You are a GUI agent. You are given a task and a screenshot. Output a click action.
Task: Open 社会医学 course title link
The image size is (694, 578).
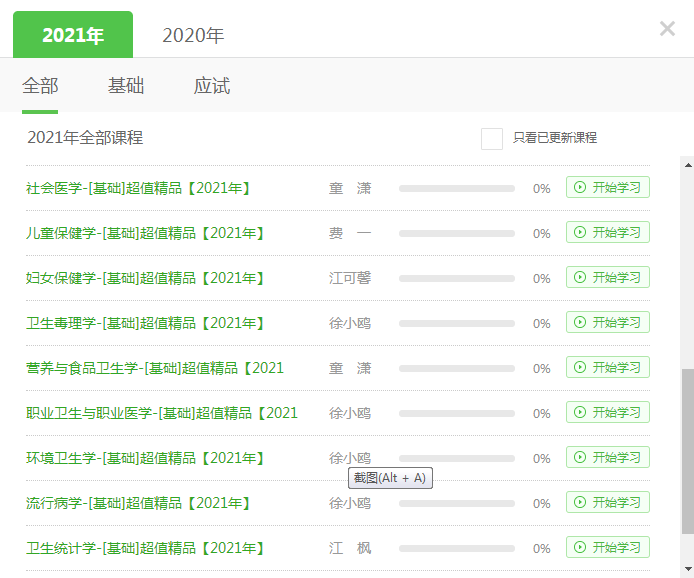tap(138, 188)
